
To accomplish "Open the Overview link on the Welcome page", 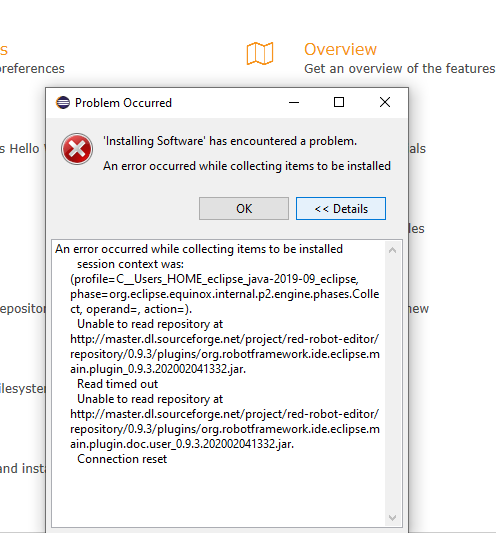I will coord(340,49).
